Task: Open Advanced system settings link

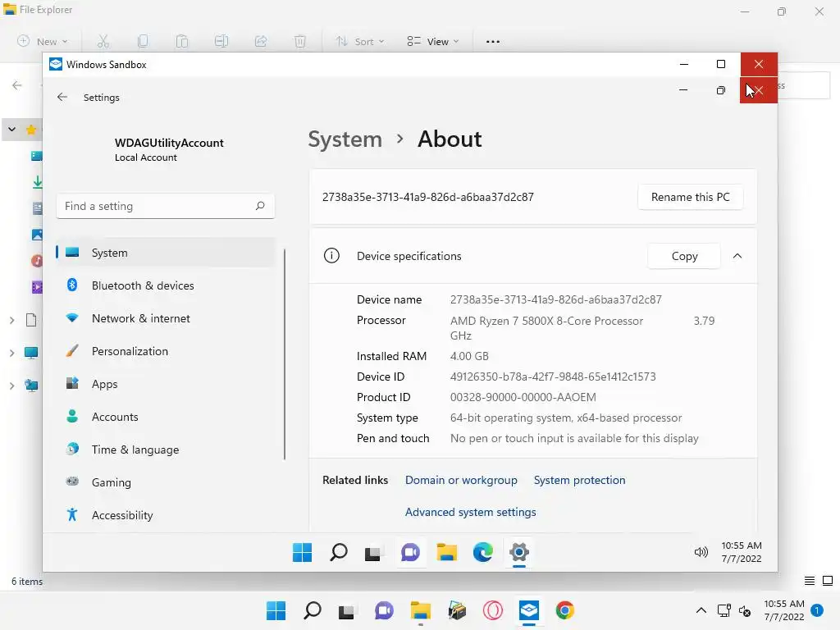Action: click(470, 512)
